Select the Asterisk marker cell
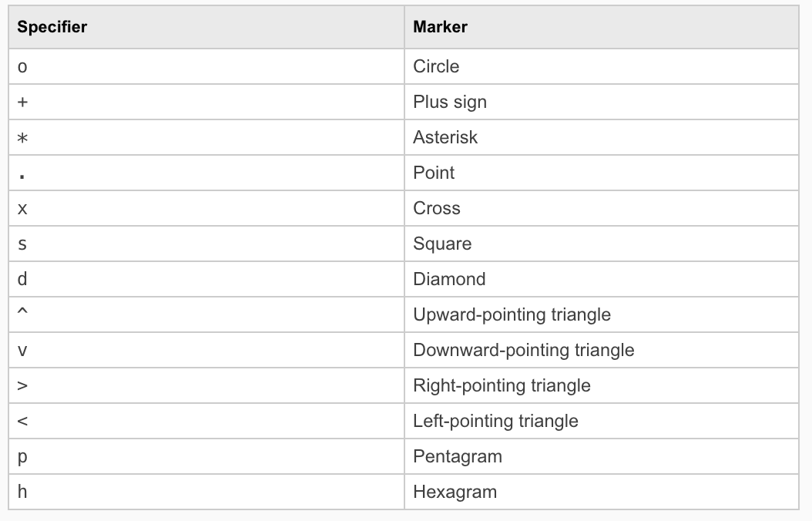 [445, 137]
